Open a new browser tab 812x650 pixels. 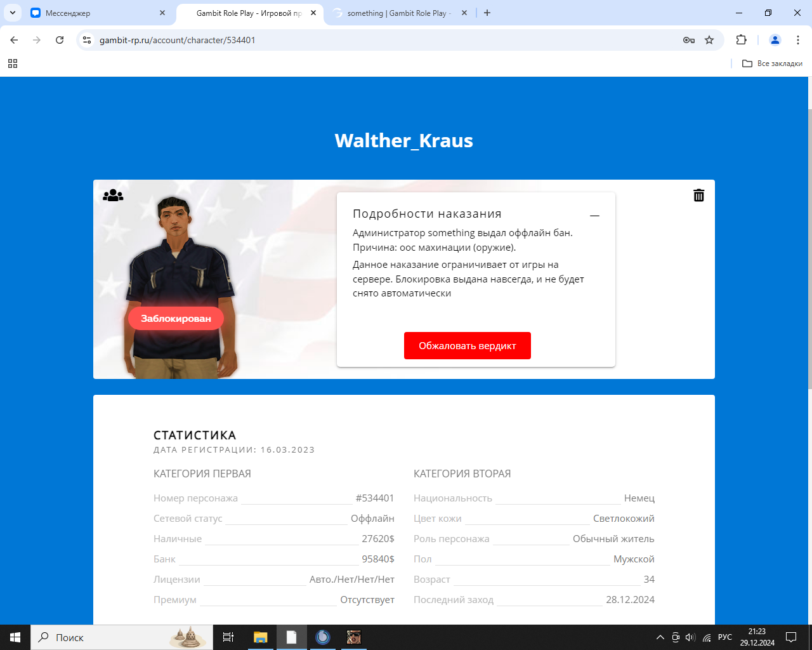pos(487,13)
